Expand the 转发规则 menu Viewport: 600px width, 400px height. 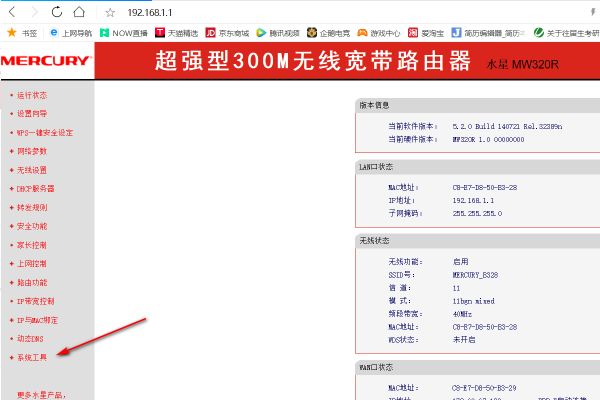[x=32, y=207]
